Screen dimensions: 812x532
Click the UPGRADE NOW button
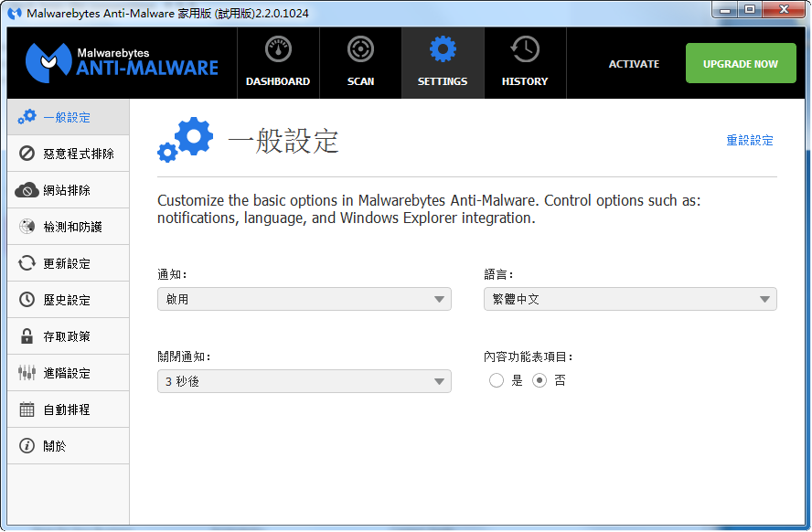point(741,64)
